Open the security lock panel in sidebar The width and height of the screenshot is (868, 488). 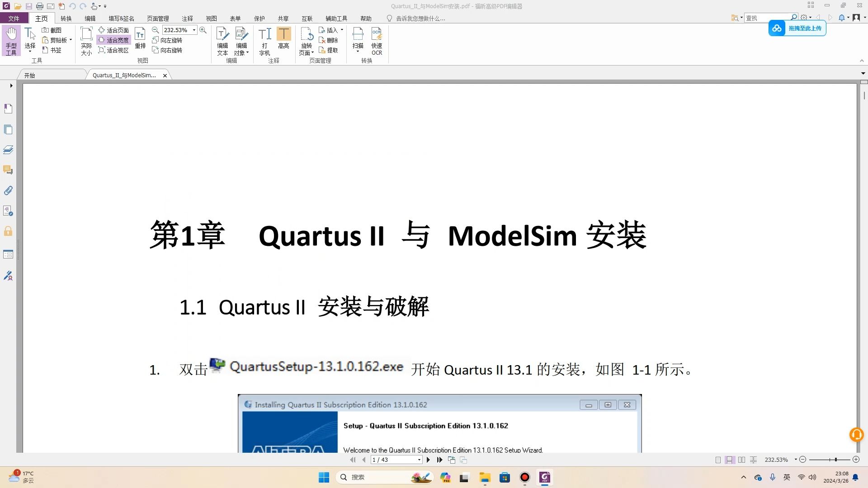[8, 231]
